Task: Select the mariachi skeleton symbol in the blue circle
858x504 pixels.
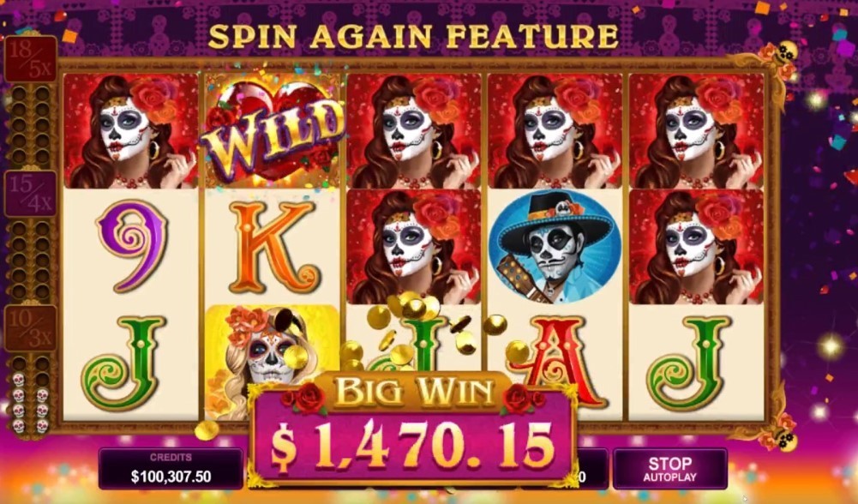Action: click(x=555, y=247)
